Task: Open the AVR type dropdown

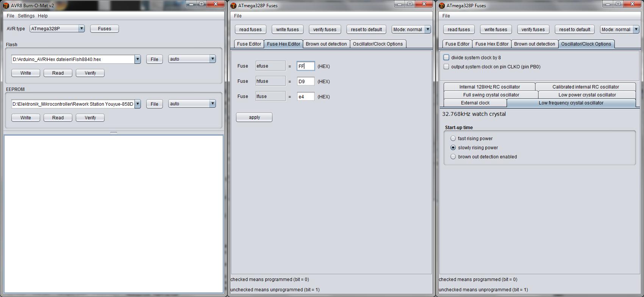Action: coord(81,28)
